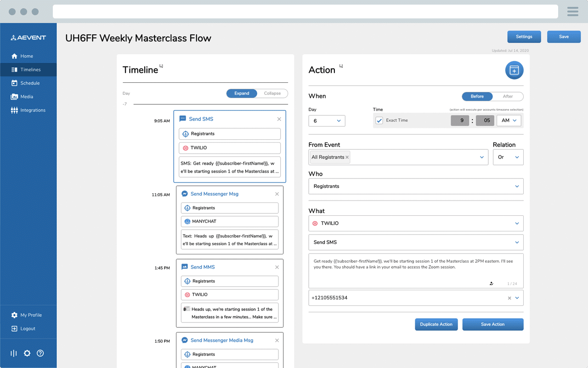Click the equalizer bars icon at sidebar bottom
The height and width of the screenshot is (368, 588).
[14, 353]
